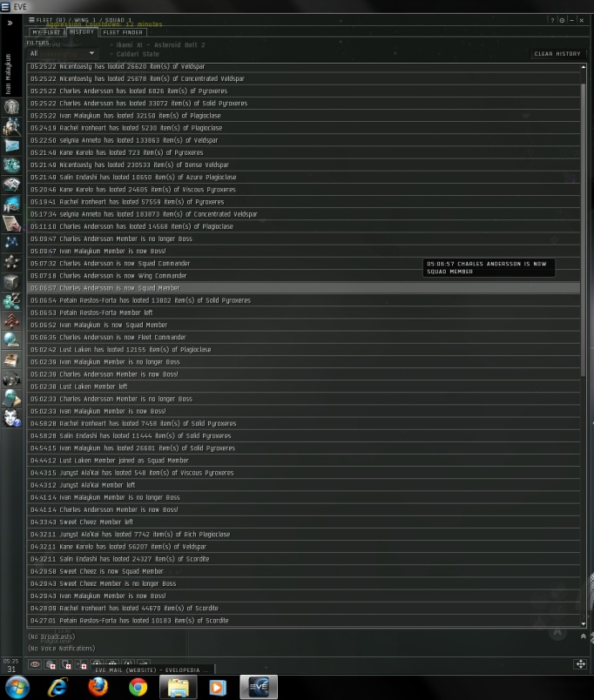Screen dimensions: 594x700
Task: Click the history list scrollbar thumb
Action: (584, 230)
